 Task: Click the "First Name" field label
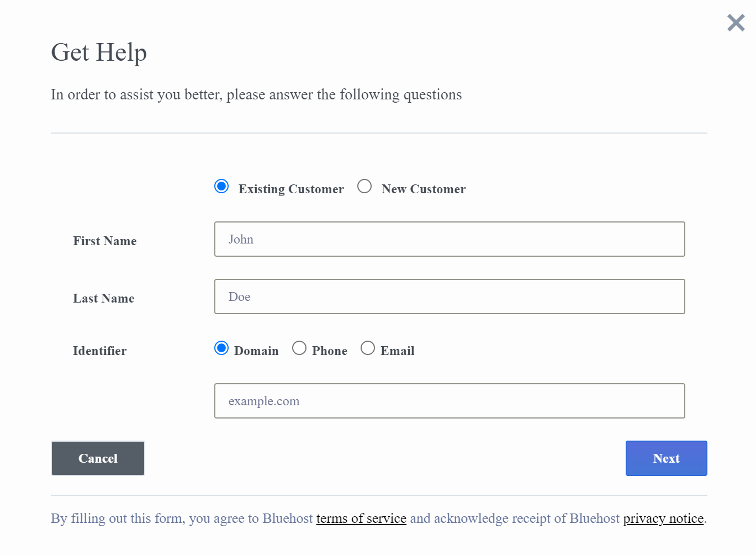pos(105,241)
